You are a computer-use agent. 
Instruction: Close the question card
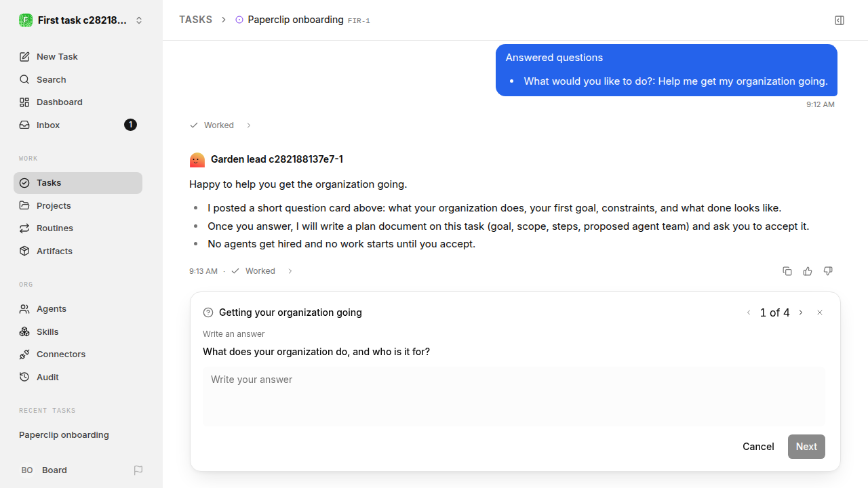(x=820, y=312)
